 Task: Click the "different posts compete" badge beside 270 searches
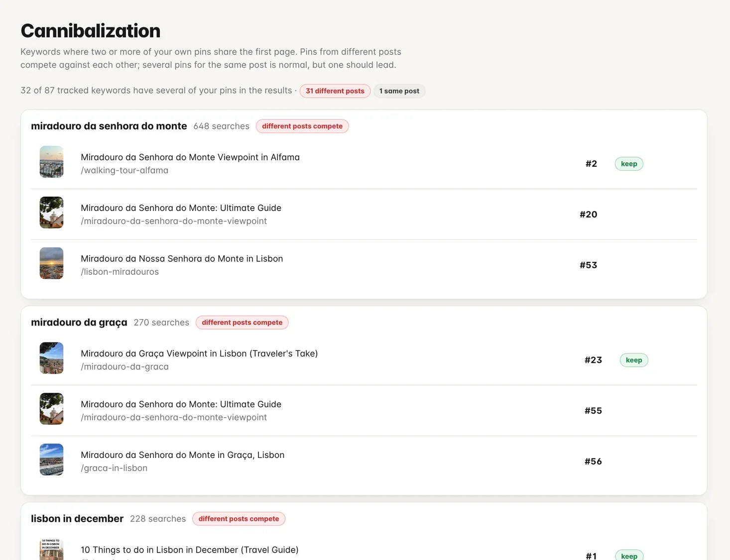pos(242,323)
